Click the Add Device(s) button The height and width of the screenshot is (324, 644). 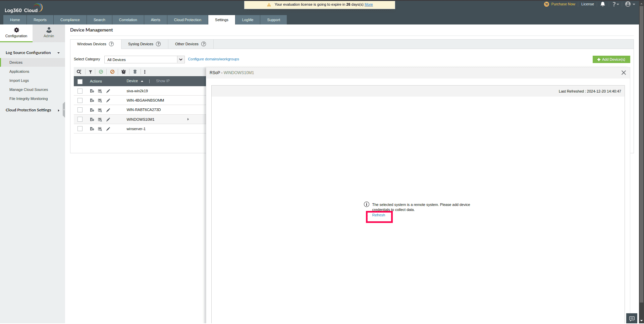(611, 59)
